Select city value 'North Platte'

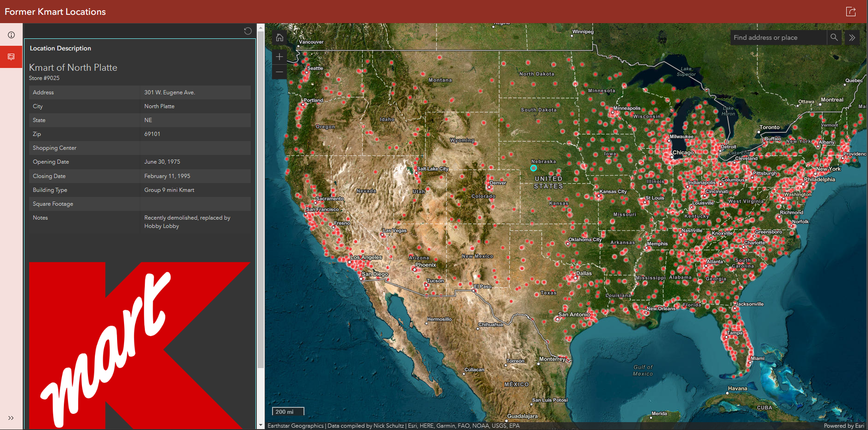click(159, 106)
